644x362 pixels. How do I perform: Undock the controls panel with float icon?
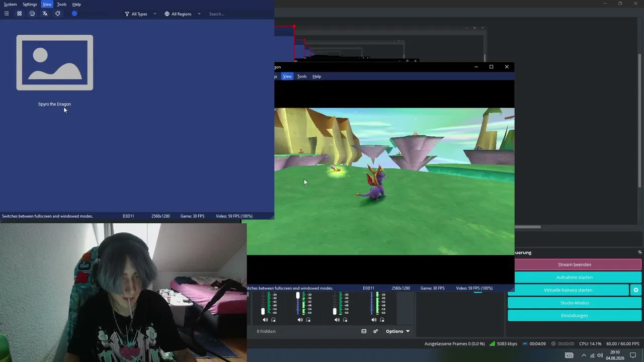639,252
